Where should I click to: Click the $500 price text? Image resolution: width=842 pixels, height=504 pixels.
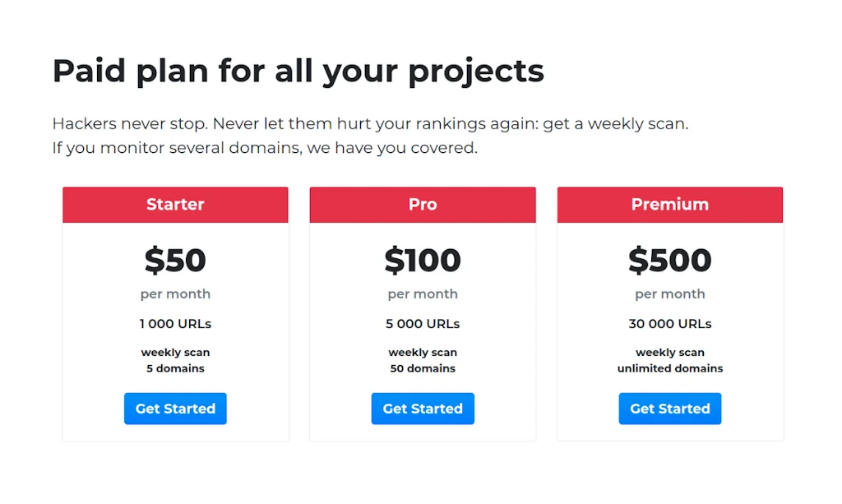(x=670, y=261)
